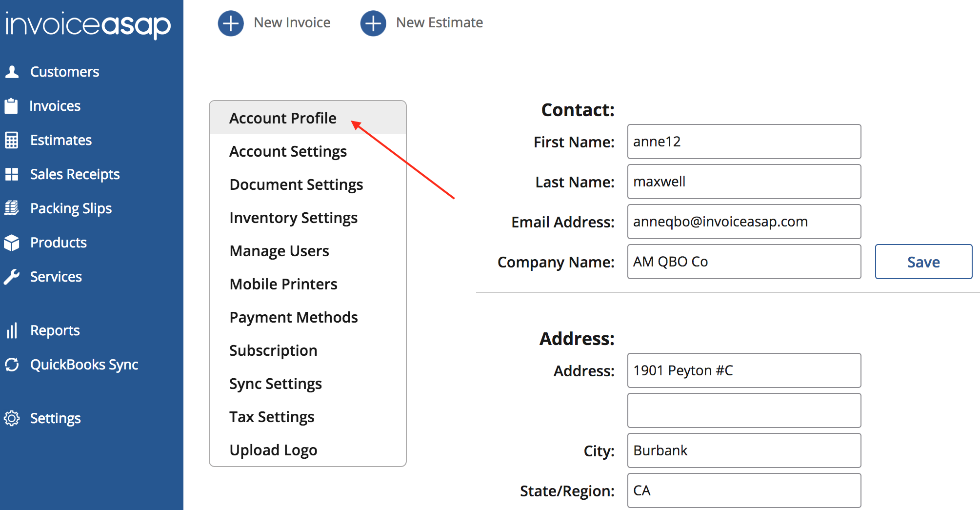This screenshot has height=510, width=980.
Task: Go to Manage Users
Action: click(279, 251)
